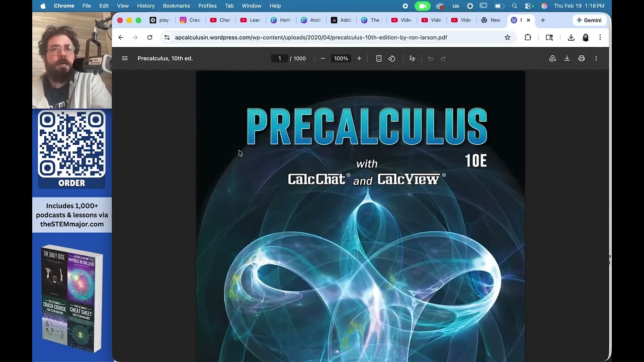644x362 pixels.
Task: Click the clock showing Thu Feb 19
Action: 579,6
